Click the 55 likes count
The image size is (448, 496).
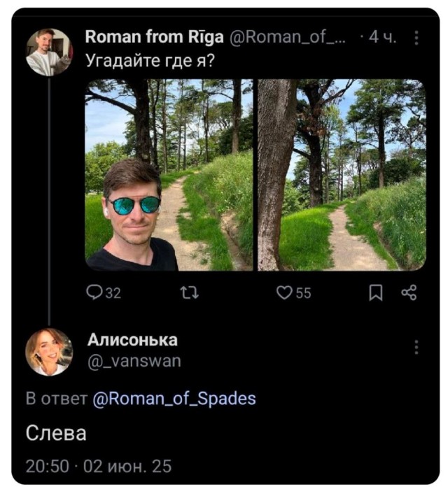coord(303,294)
